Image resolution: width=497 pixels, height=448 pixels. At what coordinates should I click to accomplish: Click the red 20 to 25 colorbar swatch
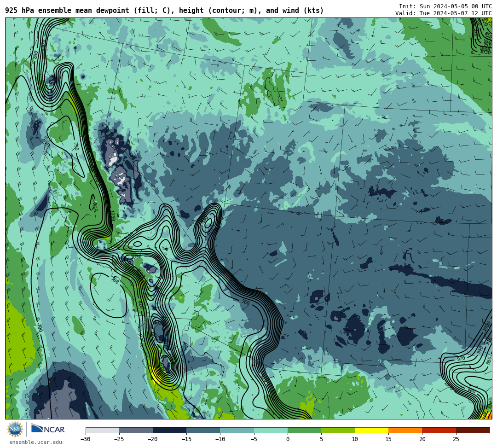(x=439, y=430)
